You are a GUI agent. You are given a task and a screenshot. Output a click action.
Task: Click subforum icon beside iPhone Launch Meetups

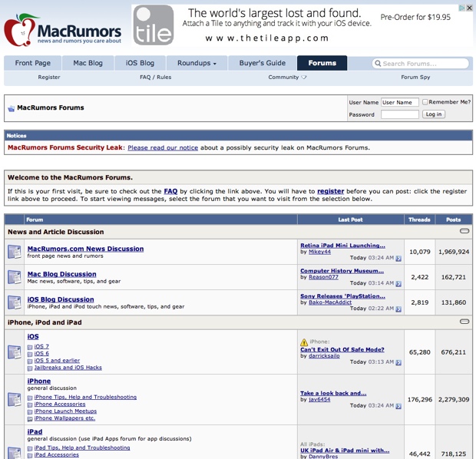pyautogui.click(x=30, y=412)
